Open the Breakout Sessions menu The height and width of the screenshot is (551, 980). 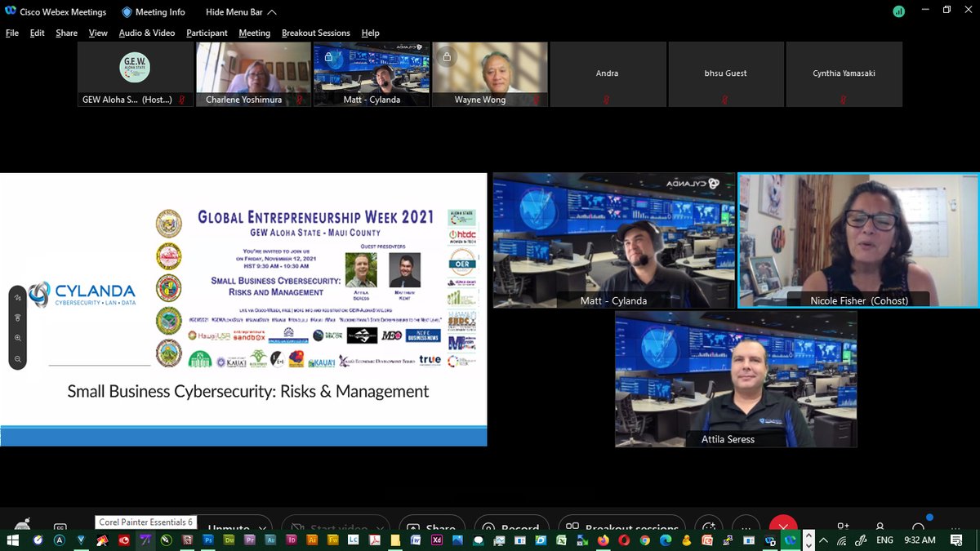tap(316, 33)
